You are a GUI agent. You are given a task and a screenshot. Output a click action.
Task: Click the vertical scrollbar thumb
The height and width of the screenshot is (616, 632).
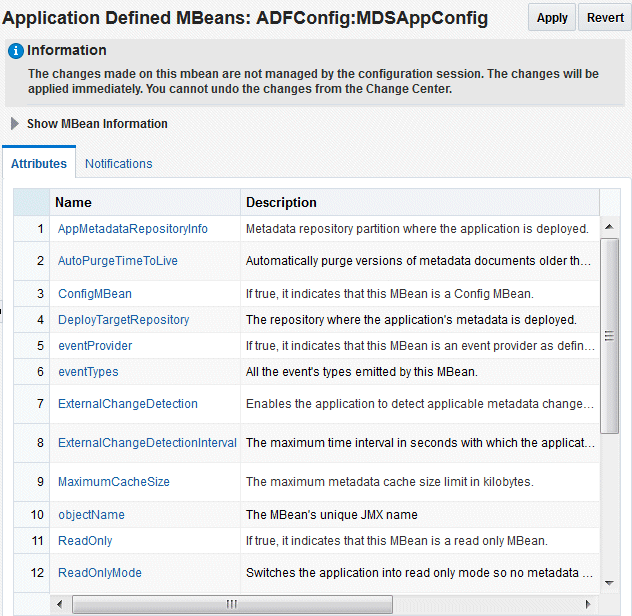click(x=609, y=336)
